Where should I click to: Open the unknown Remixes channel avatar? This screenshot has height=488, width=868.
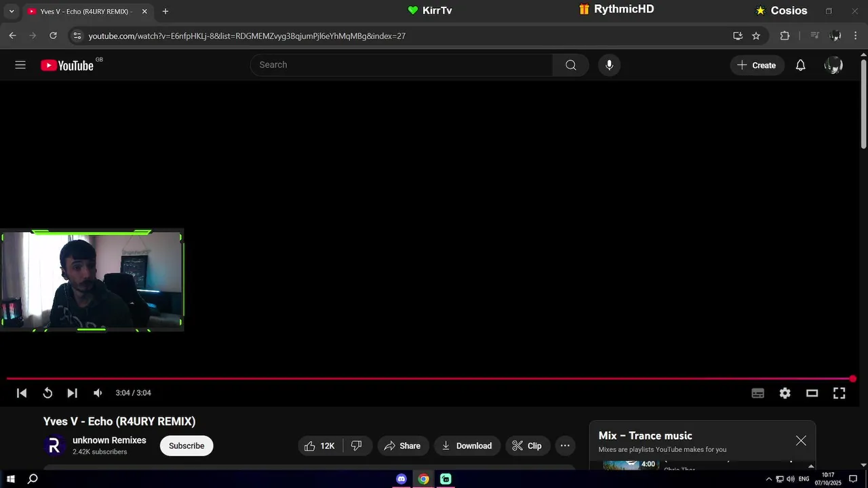[x=54, y=445]
